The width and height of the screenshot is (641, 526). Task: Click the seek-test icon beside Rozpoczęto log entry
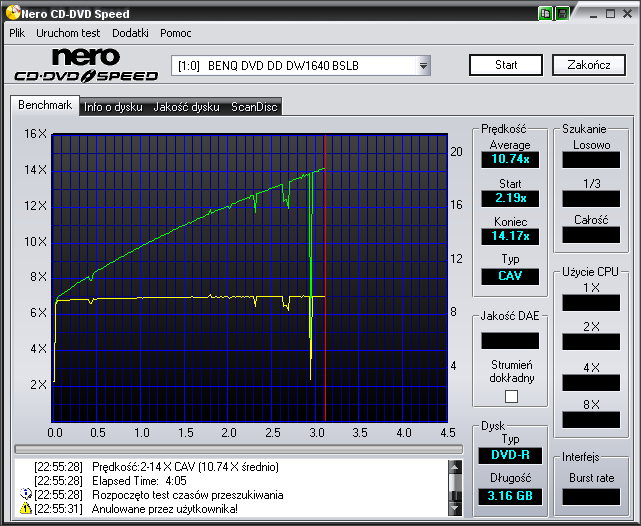[x=25, y=494]
